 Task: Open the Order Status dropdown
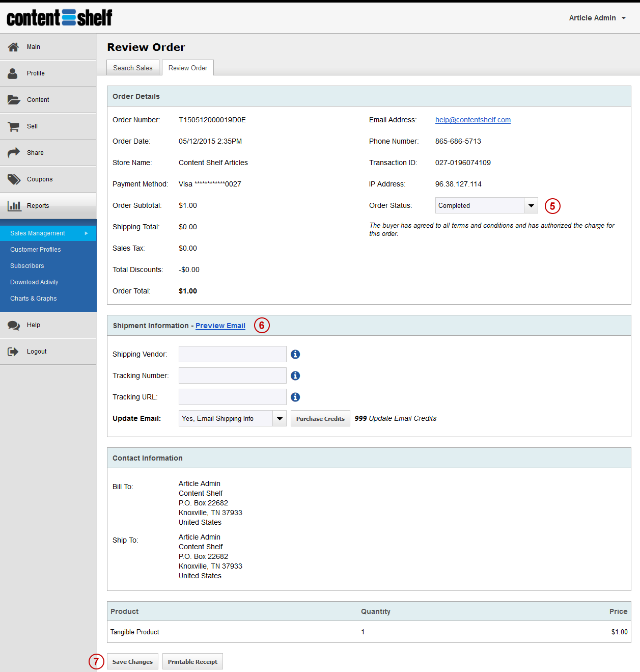[x=486, y=205]
